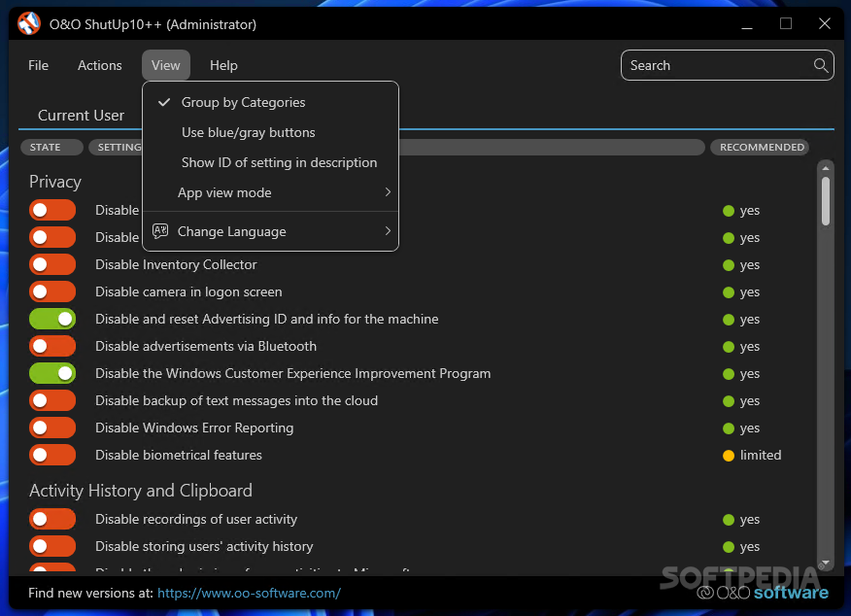The image size is (851, 616).
Task: Select the Current User tab
Action: click(x=81, y=115)
